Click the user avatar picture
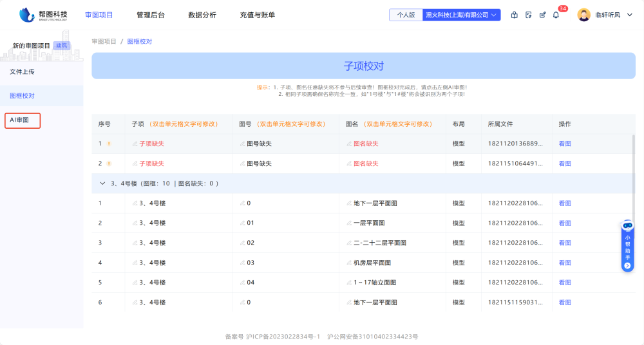This screenshot has height=345, width=644. [x=583, y=15]
